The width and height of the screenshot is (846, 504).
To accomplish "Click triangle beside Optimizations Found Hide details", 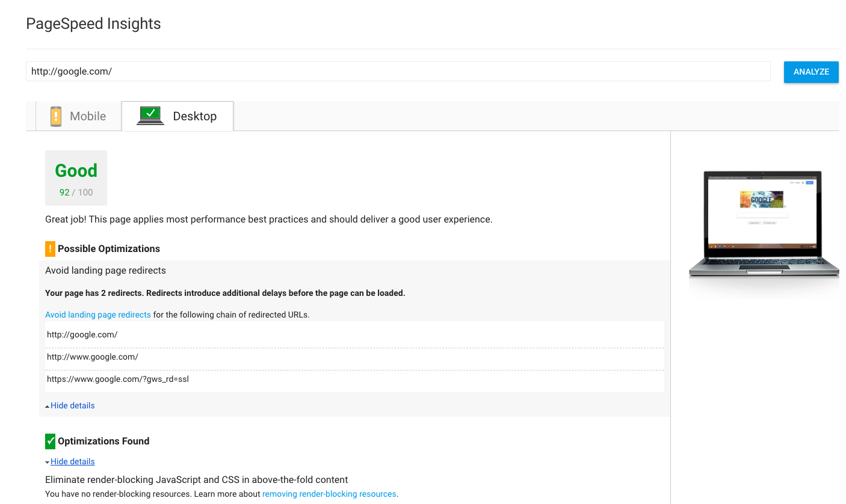I will tap(48, 463).
